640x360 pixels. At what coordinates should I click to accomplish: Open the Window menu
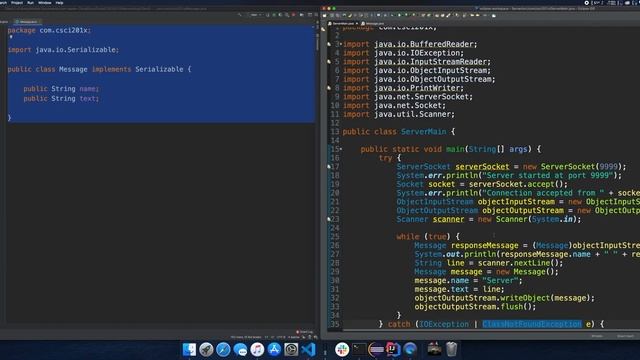point(44,2)
